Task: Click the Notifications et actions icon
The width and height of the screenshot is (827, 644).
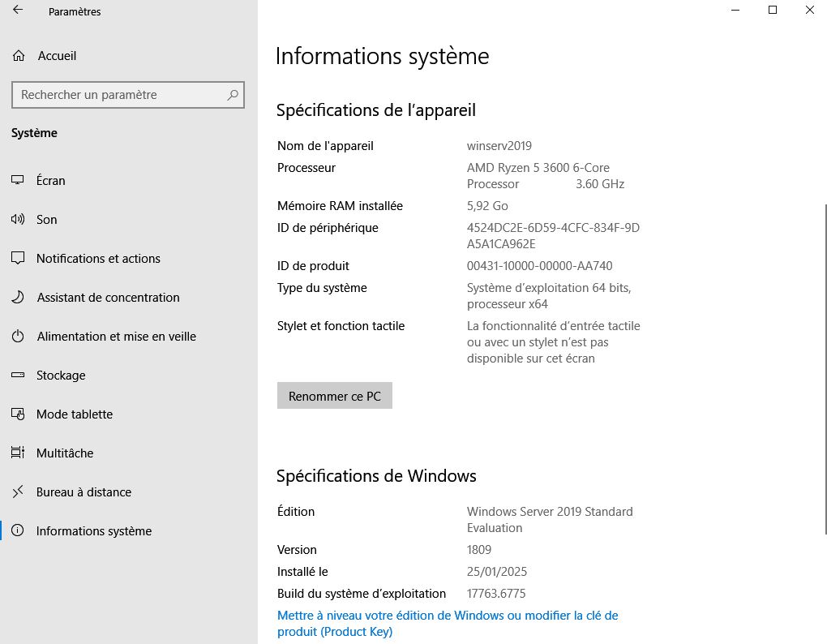Action: click(18, 259)
